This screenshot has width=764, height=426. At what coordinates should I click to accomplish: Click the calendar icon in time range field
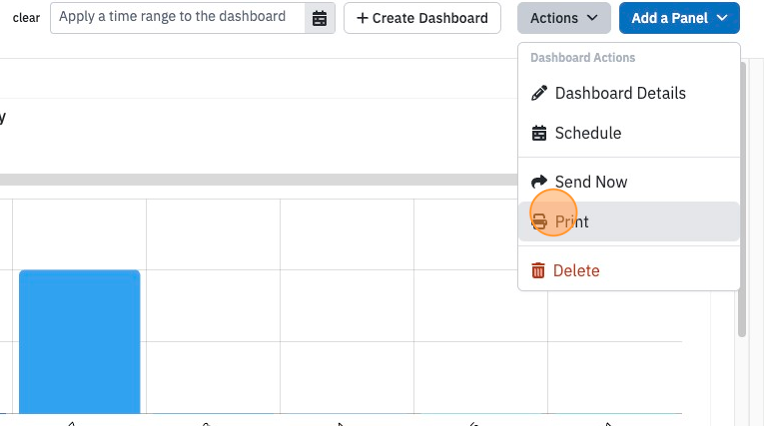point(320,18)
